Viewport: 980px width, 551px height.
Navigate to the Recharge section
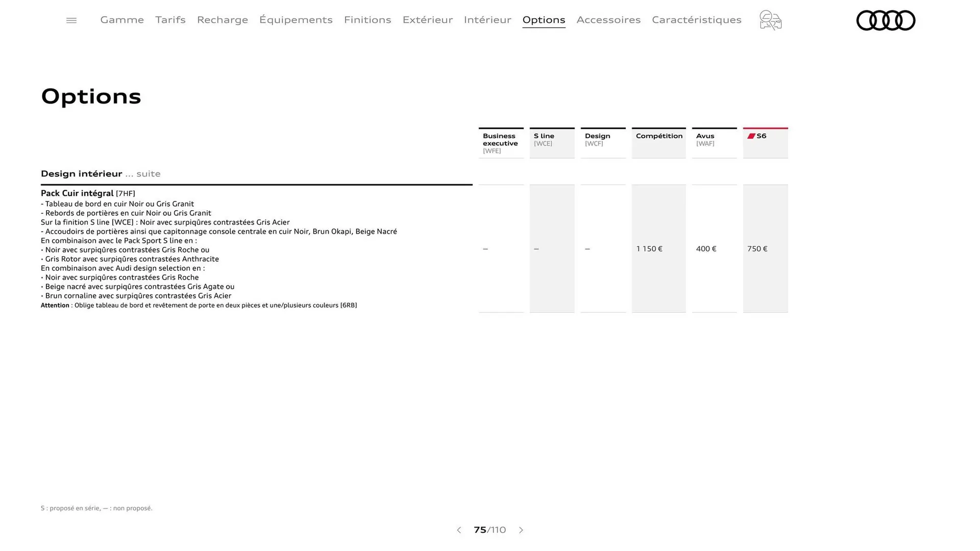(x=222, y=20)
